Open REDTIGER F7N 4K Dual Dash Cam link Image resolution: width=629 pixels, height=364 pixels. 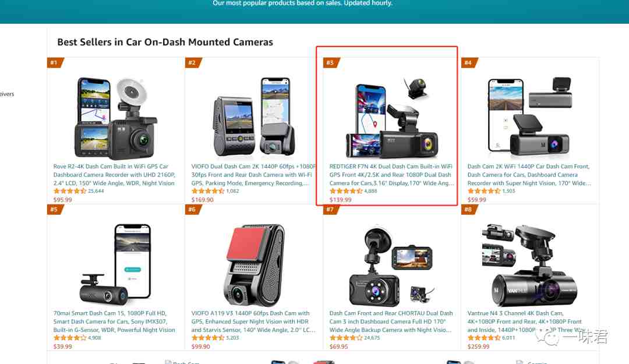tap(391, 175)
